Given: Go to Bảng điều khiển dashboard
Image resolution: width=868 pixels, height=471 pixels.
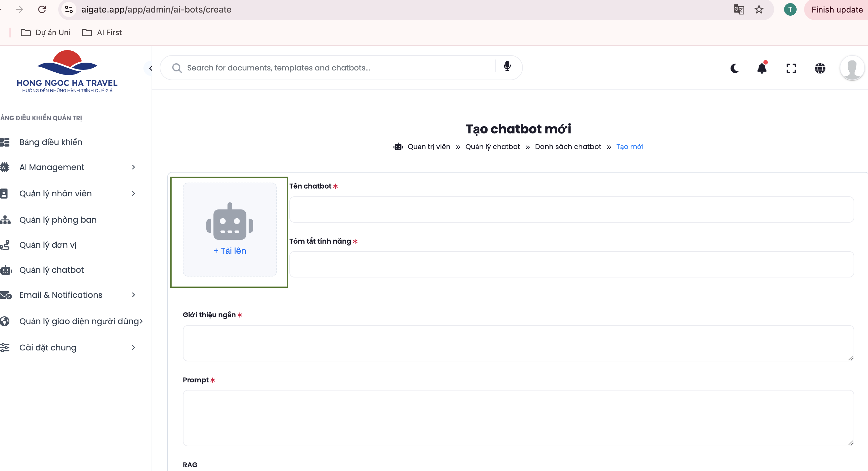Looking at the screenshot, I should (x=50, y=142).
